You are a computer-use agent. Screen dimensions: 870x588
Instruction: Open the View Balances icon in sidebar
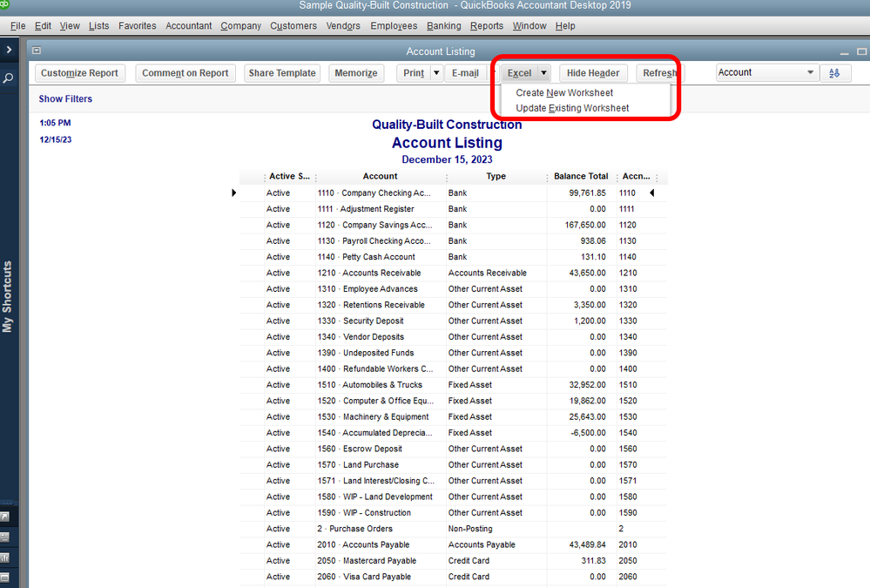click(4, 537)
